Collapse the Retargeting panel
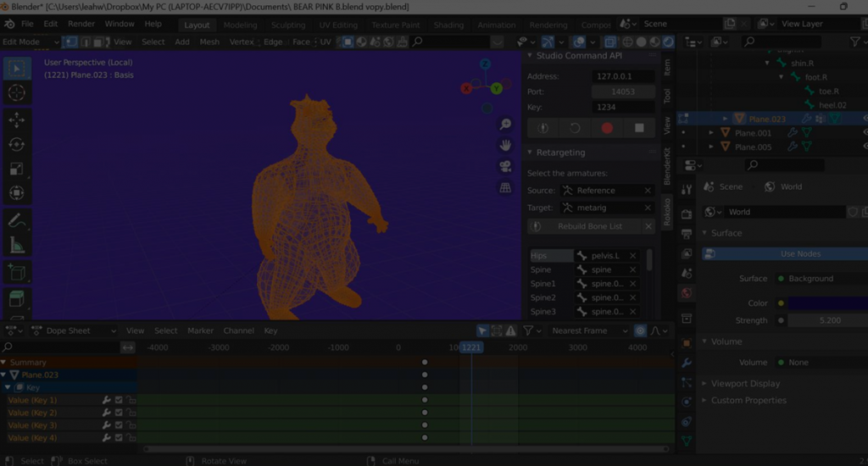Image resolution: width=868 pixels, height=466 pixels. click(x=530, y=153)
